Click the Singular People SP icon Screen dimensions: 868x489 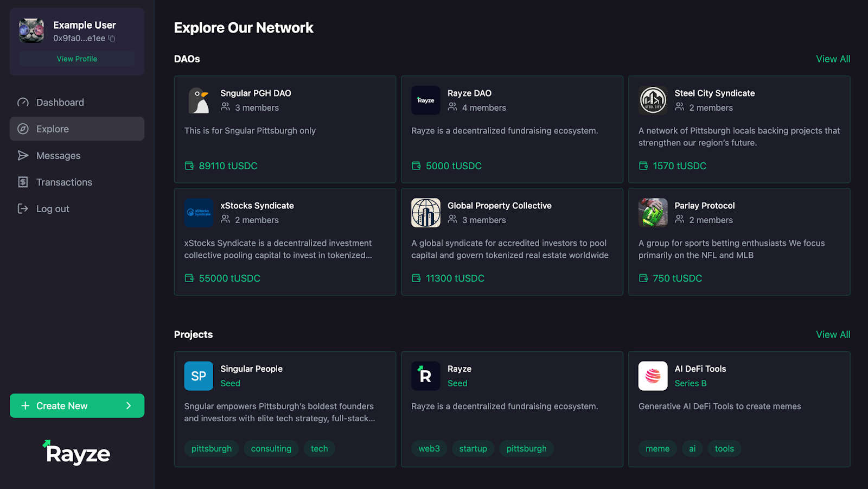(199, 376)
